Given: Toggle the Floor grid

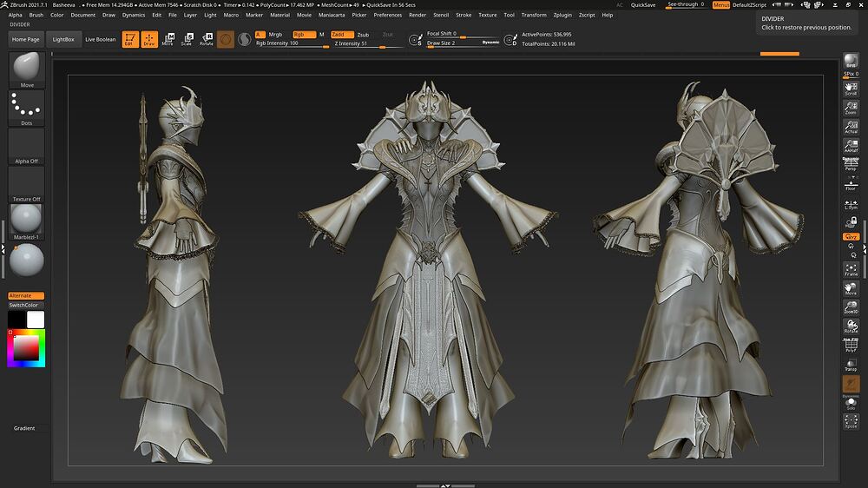Looking at the screenshot, I should 851,184.
